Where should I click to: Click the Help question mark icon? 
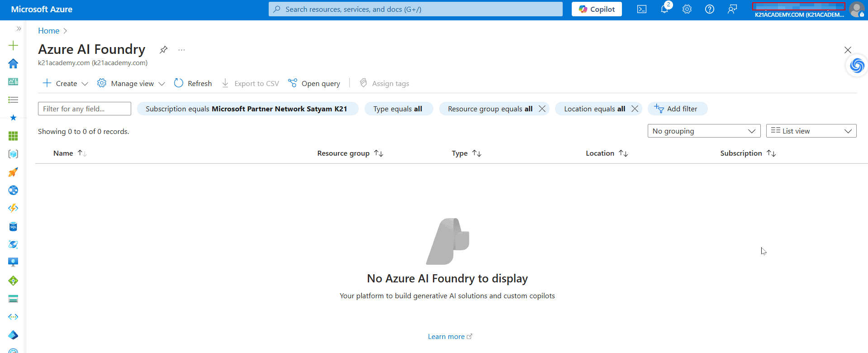coord(710,9)
